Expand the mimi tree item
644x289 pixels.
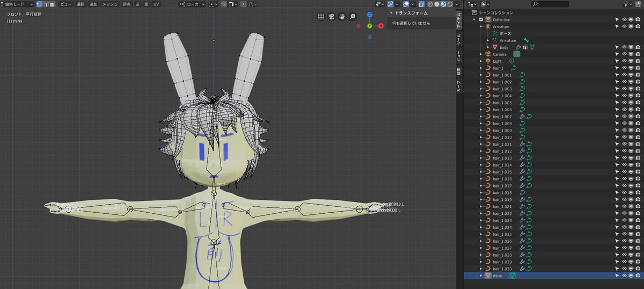pyautogui.click(x=481, y=276)
